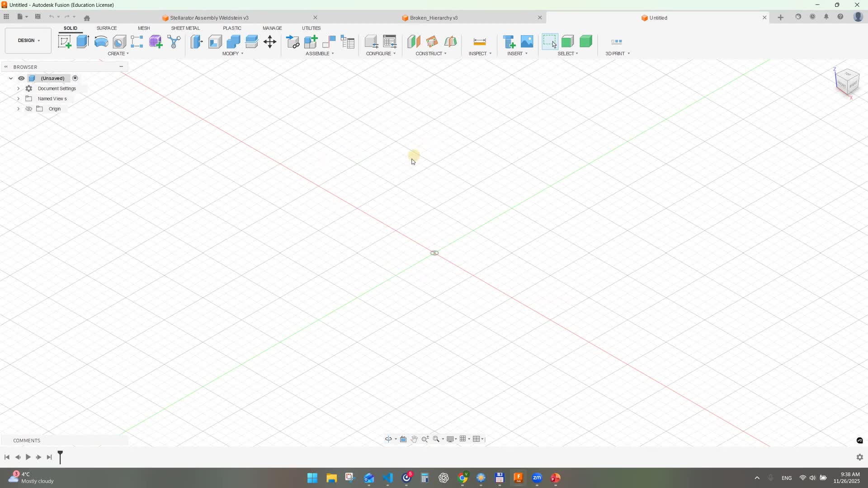Viewport: 868px width, 488px height.
Task: Click the 3D Print icon
Action: 617,42
